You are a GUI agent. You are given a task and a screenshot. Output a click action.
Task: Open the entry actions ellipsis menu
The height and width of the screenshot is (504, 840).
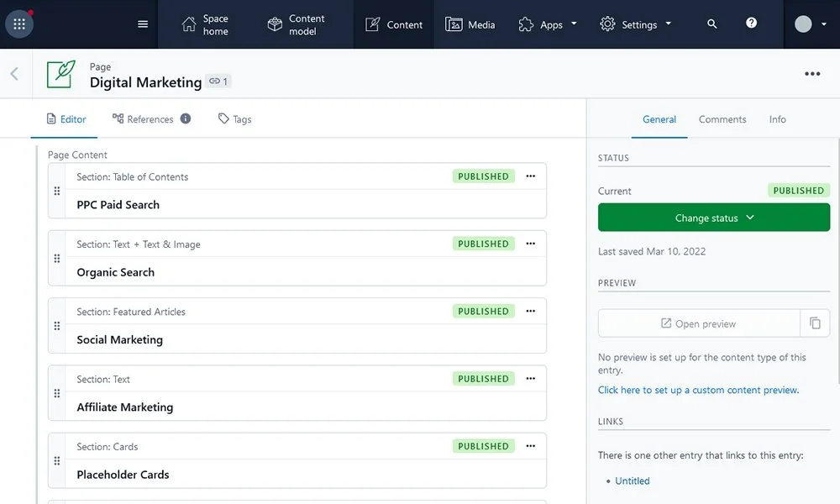(812, 74)
